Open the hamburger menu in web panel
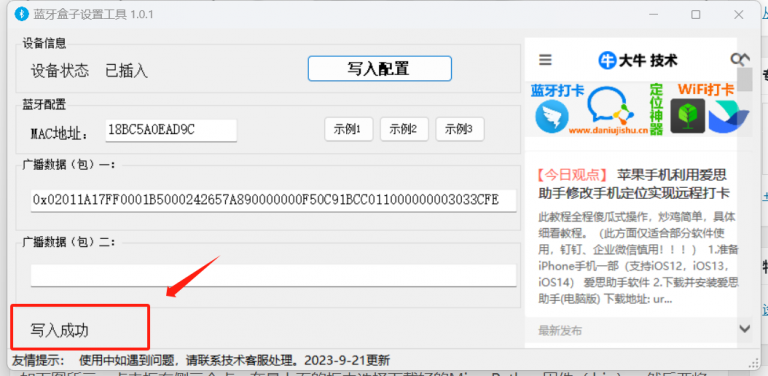 [545, 60]
